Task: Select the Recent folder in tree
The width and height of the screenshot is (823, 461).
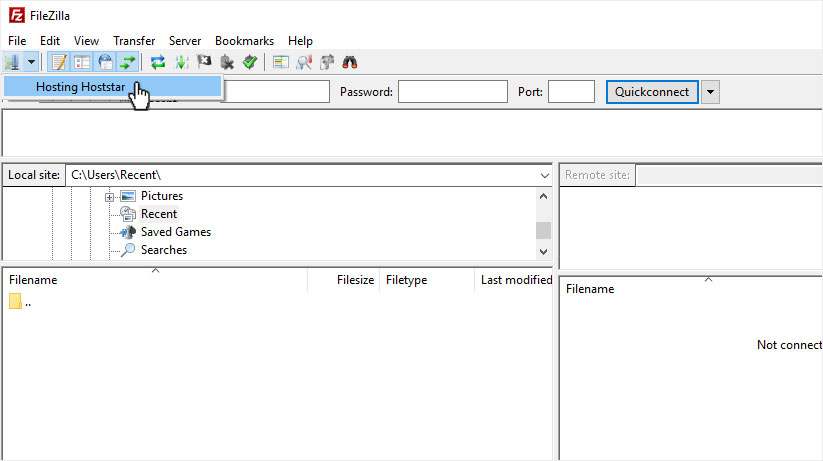Action: pyautogui.click(x=159, y=214)
